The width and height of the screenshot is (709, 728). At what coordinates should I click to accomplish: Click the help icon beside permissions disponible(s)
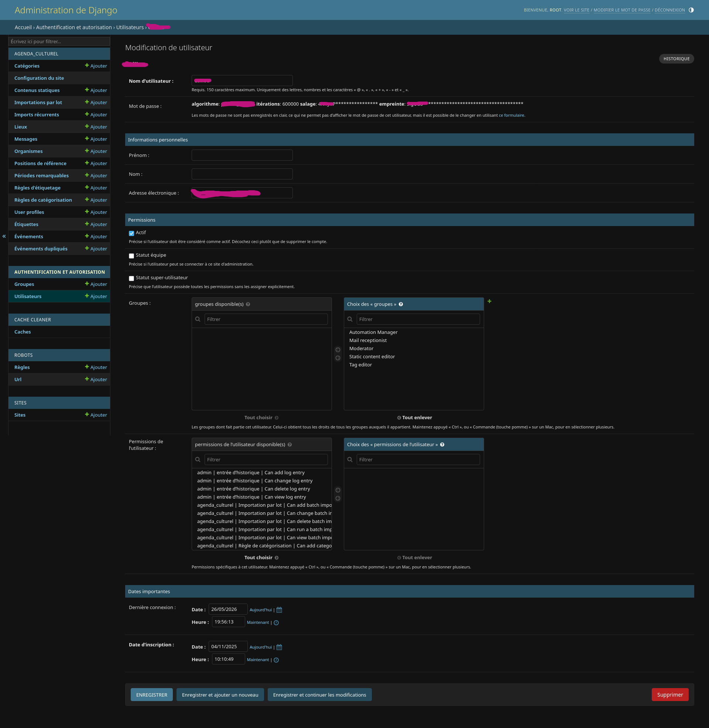click(x=290, y=445)
